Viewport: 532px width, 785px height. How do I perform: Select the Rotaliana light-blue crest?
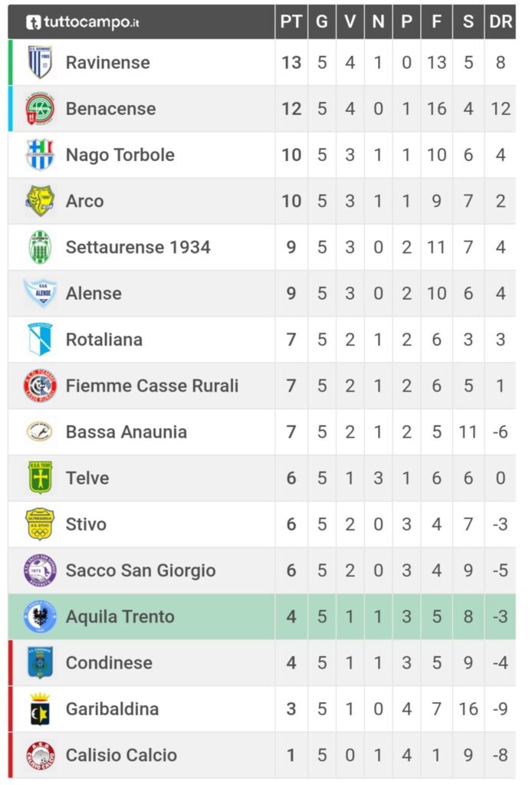40,340
